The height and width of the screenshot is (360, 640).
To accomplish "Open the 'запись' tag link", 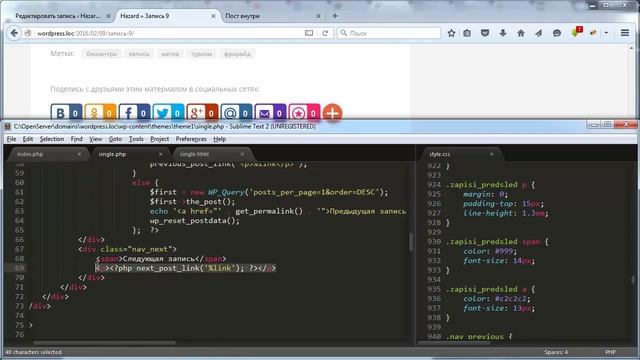I will click(x=139, y=54).
